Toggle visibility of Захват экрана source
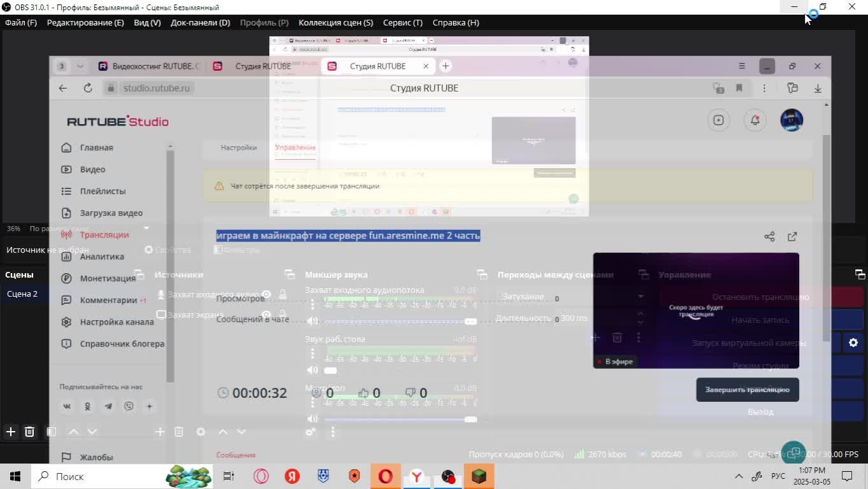 (267, 315)
